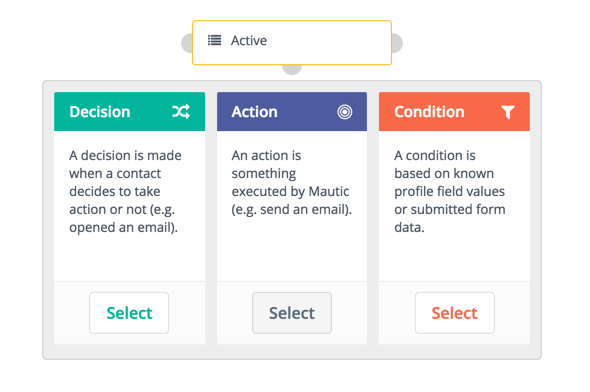The image size is (590, 392).
Task: Click the Condition description about profile field values
Action: (x=450, y=191)
